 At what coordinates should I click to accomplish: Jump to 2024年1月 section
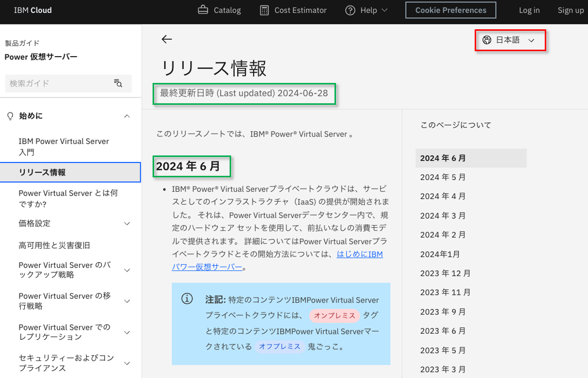click(x=440, y=254)
